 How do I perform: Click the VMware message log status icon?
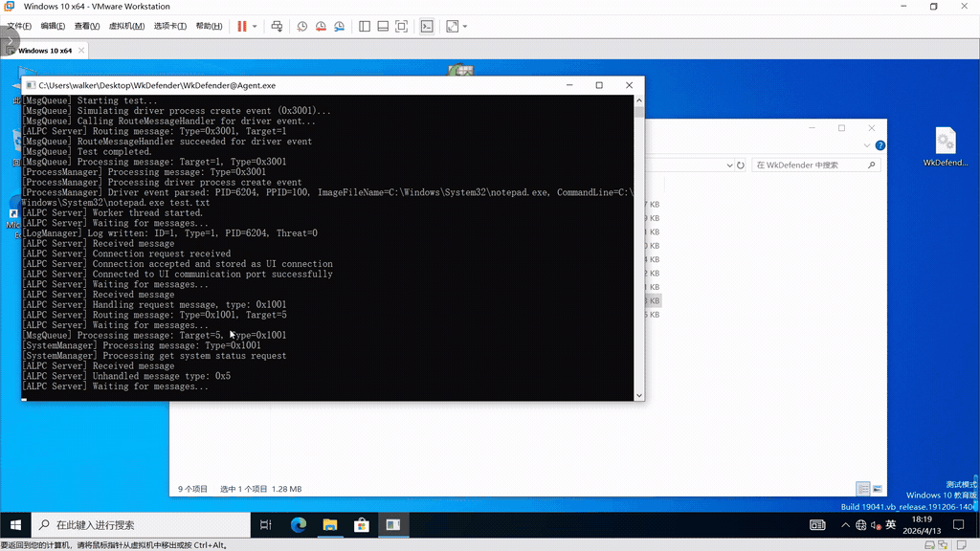(962, 545)
